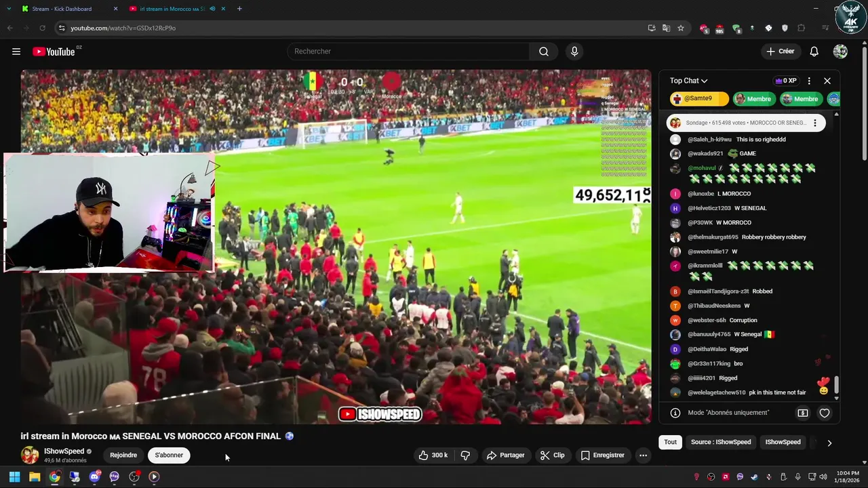This screenshot has width=868, height=488.
Task: Install app icon in address bar
Action: [x=652, y=28]
